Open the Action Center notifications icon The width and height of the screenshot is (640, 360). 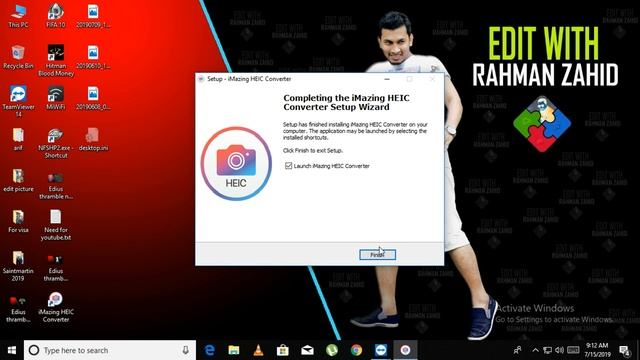[x=624, y=350]
